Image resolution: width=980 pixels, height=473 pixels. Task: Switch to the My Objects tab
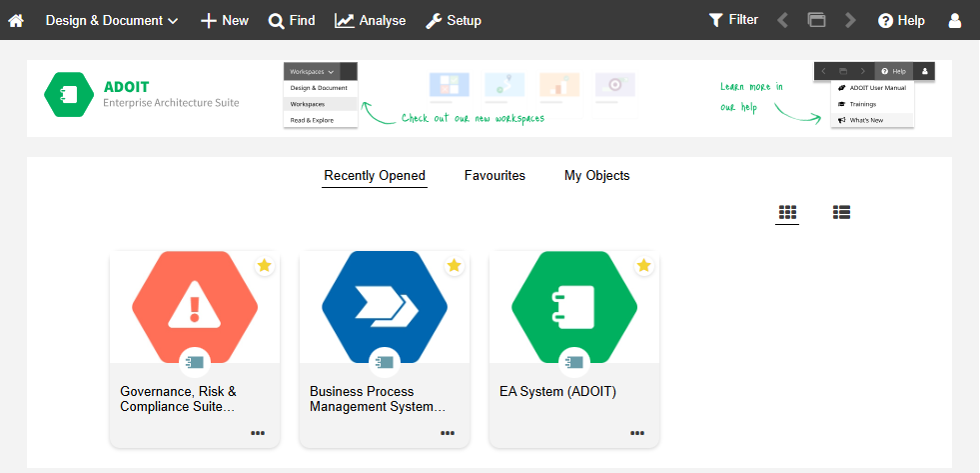click(x=596, y=176)
